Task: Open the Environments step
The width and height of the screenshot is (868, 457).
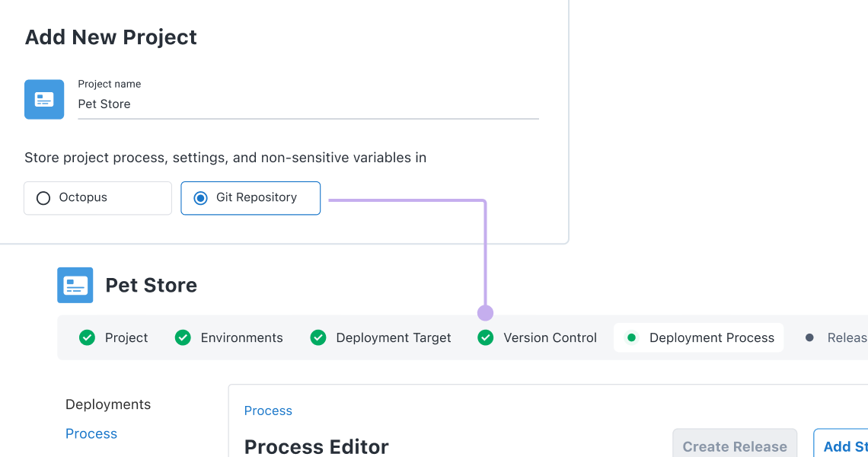Action: 241,337
